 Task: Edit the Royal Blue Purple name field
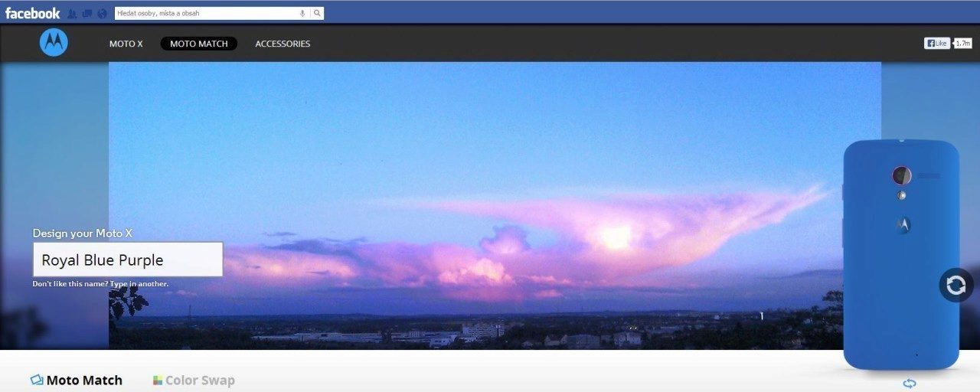[x=128, y=260]
